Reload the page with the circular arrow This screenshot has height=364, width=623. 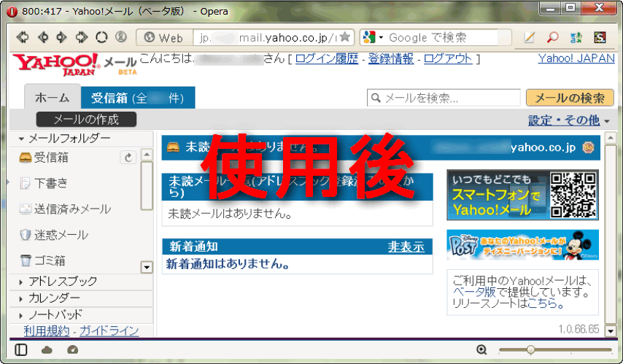pyautogui.click(x=101, y=37)
